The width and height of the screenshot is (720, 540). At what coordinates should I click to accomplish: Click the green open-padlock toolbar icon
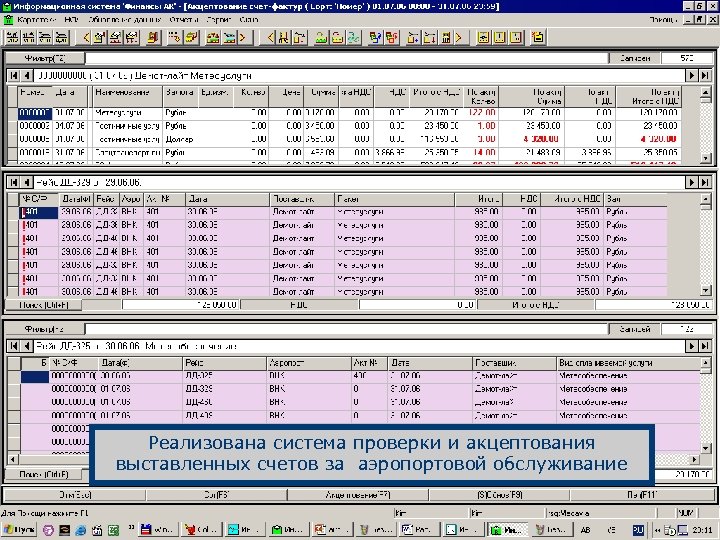pyautogui.click(x=321, y=37)
